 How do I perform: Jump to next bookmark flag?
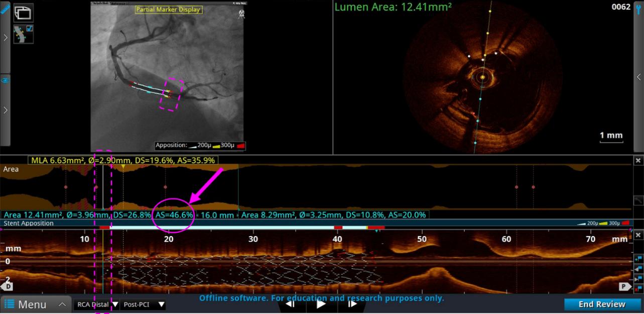tap(638, 279)
